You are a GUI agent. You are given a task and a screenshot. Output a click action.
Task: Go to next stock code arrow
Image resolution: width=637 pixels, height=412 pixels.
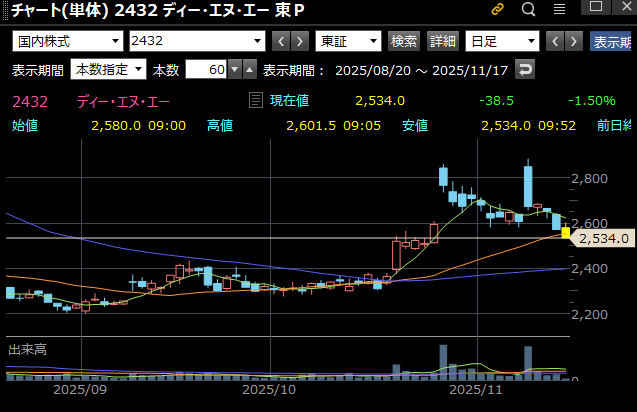(300, 41)
